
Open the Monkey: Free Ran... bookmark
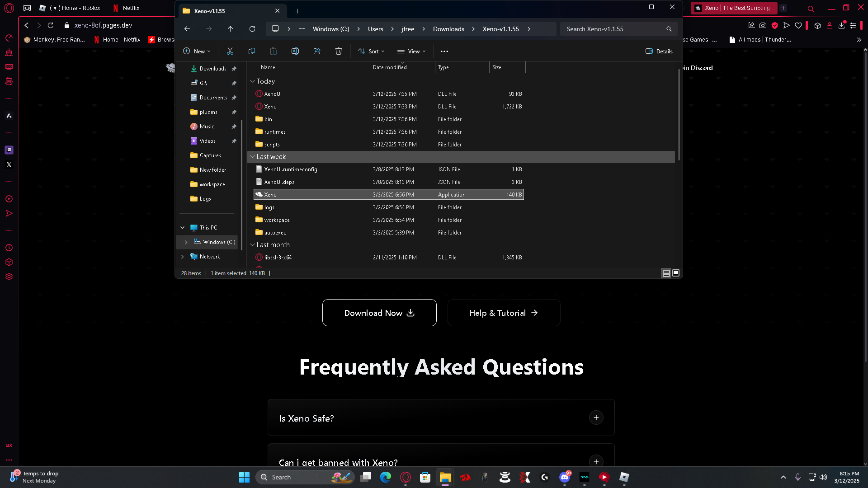coord(54,40)
